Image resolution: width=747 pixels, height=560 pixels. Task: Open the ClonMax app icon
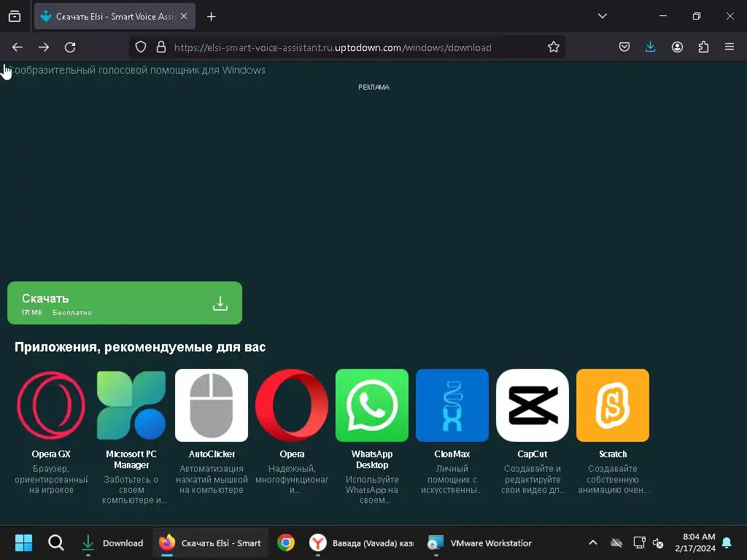(452, 405)
